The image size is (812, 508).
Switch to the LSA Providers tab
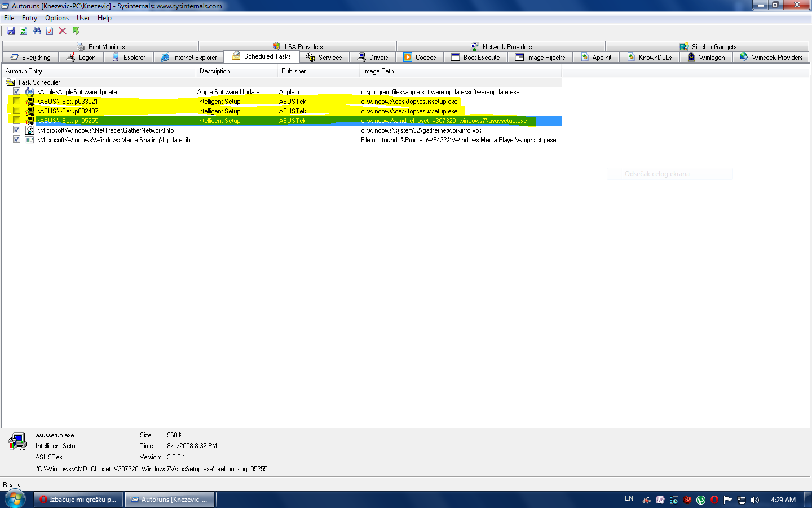coord(298,46)
